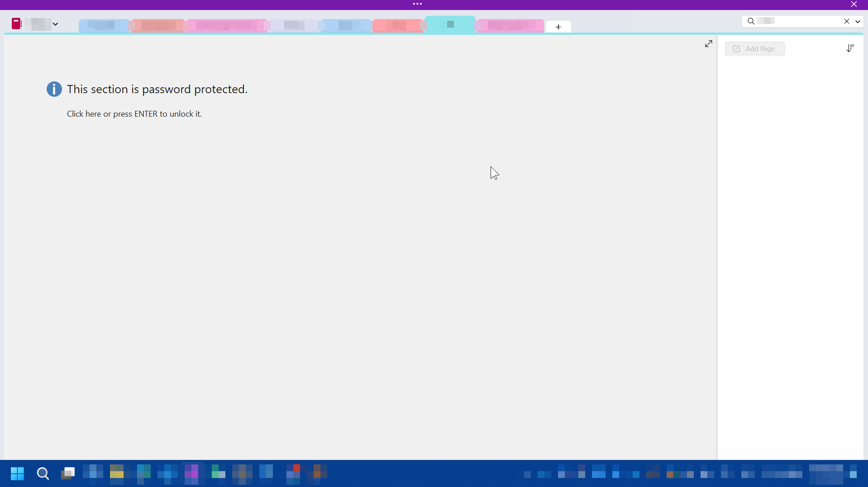Open Windows taskbar search
Image resolution: width=868 pixels, height=487 pixels.
click(43, 473)
